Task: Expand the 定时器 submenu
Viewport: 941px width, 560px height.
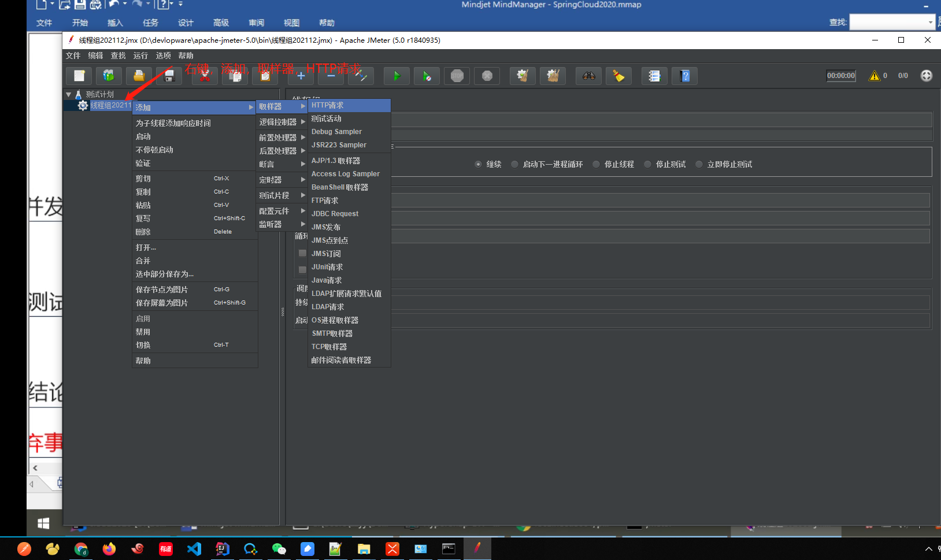Action: tap(281, 180)
